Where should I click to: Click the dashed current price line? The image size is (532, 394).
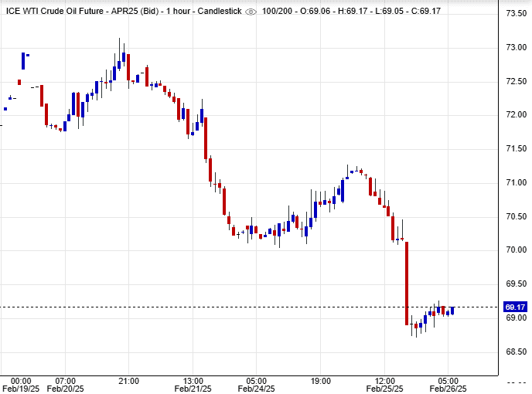pos(232,307)
